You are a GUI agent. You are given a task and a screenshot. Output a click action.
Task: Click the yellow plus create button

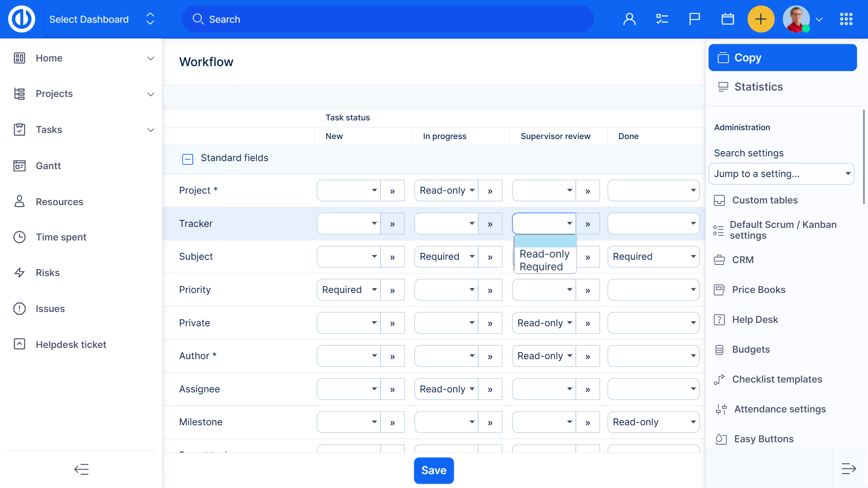click(761, 19)
